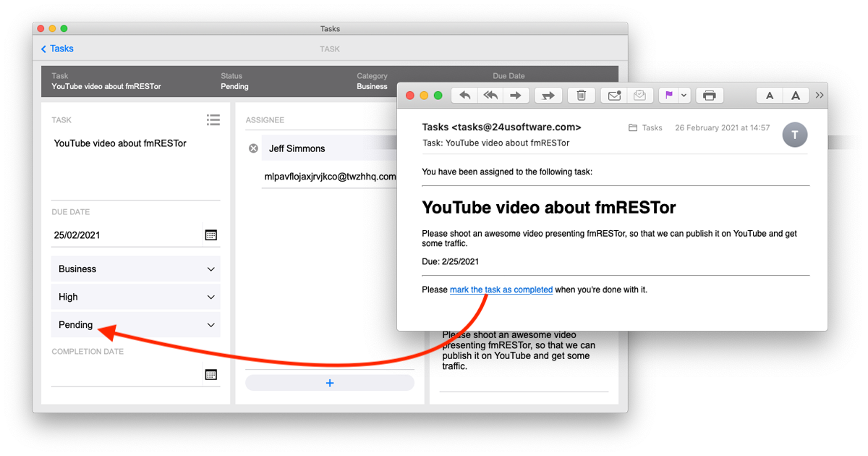Minimize the Mail message window
Image resolution: width=868 pixels, height=456 pixels.
424,96
